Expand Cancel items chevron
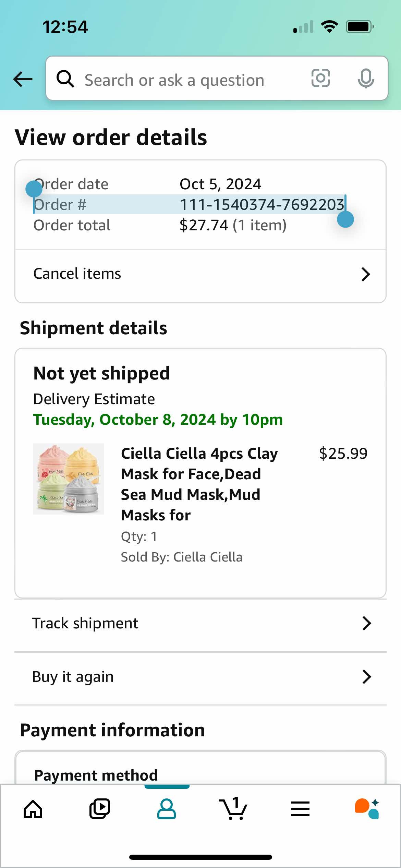Image resolution: width=401 pixels, height=868 pixels. pyautogui.click(x=366, y=274)
